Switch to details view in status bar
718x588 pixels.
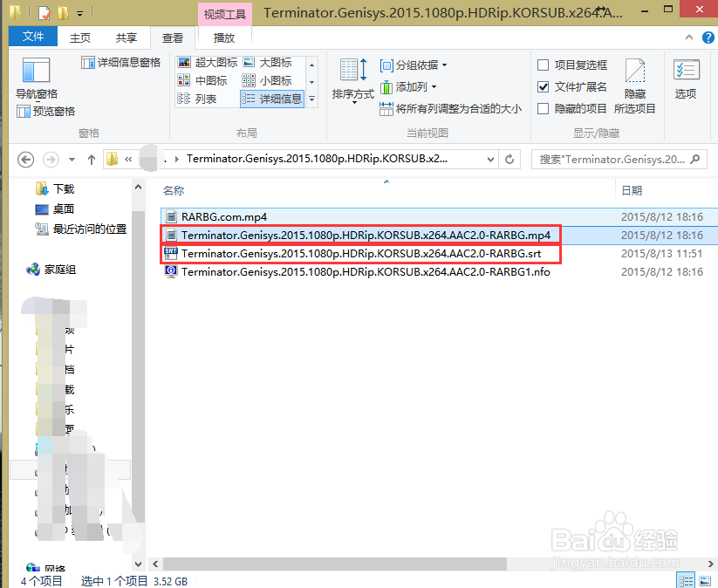[686, 581]
